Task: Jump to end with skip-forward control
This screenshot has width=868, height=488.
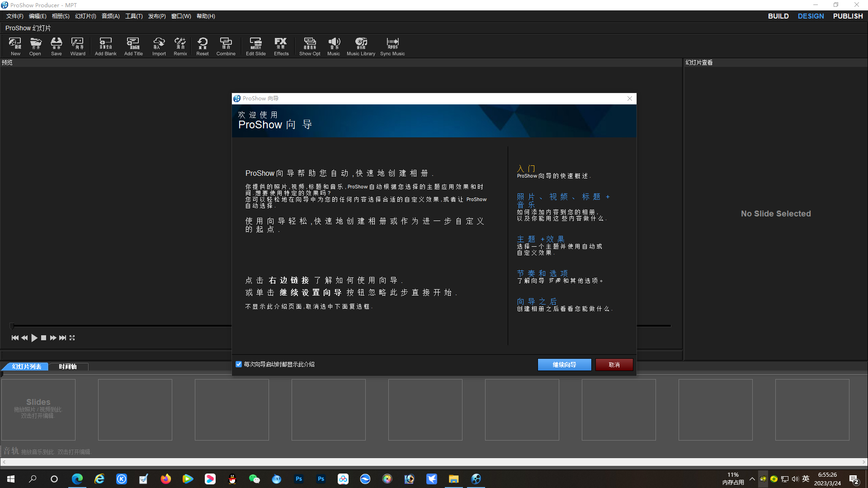Action: (x=63, y=338)
